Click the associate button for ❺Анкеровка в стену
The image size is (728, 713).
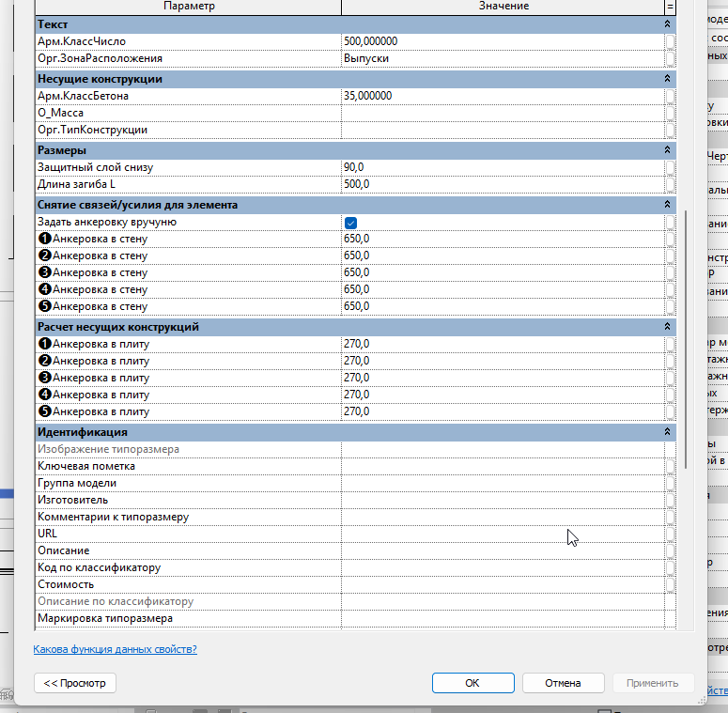(670, 307)
